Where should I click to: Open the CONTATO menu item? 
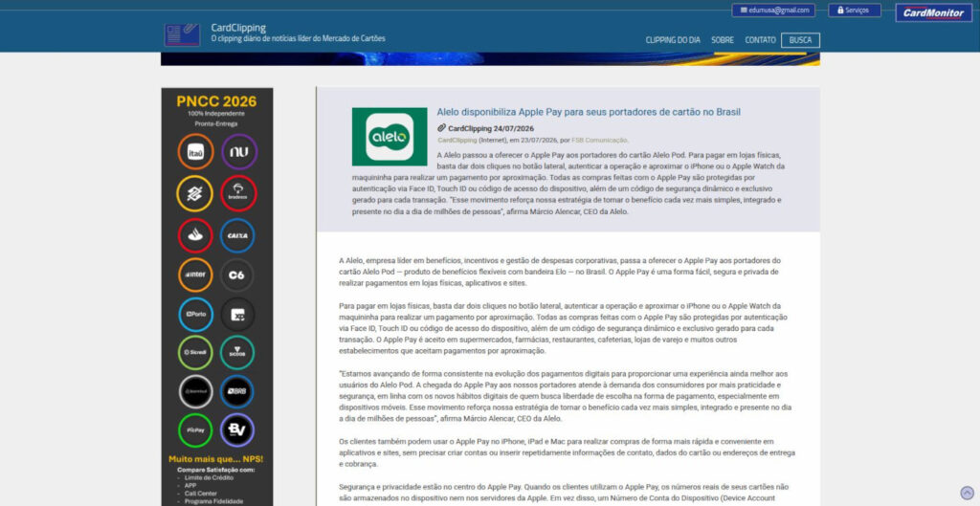[760, 40]
